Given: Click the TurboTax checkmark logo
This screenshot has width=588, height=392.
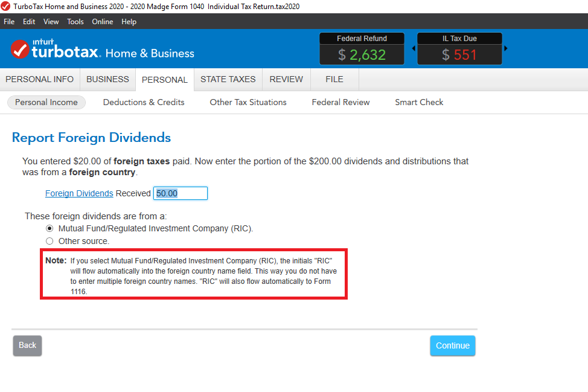Looking at the screenshot, I should pos(20,49).
